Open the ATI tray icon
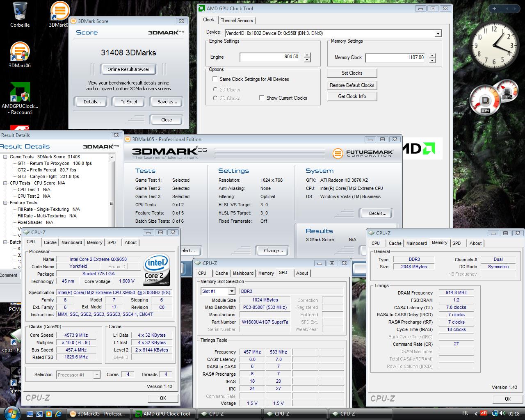525x420 pixels. click(x=484, y=413)
